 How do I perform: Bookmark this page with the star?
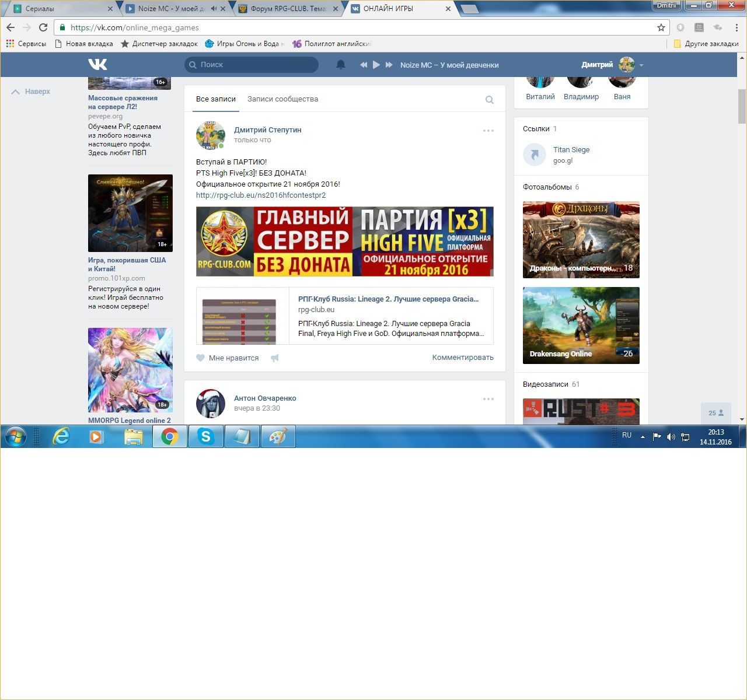click(661, 27)
